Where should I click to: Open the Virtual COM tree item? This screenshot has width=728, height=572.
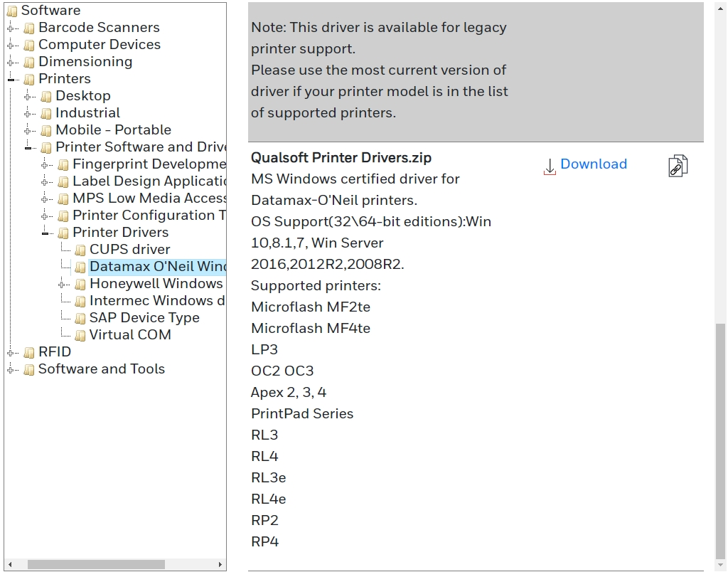point(130,335)
